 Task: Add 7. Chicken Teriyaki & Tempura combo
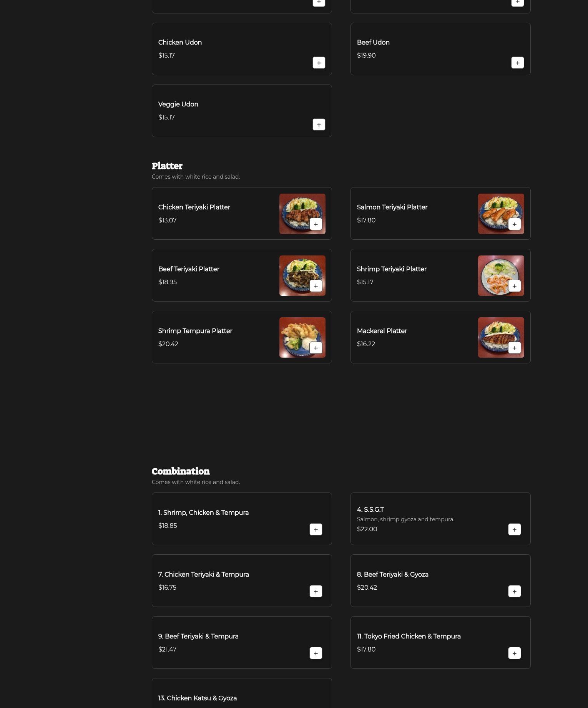tap(316, 591)
